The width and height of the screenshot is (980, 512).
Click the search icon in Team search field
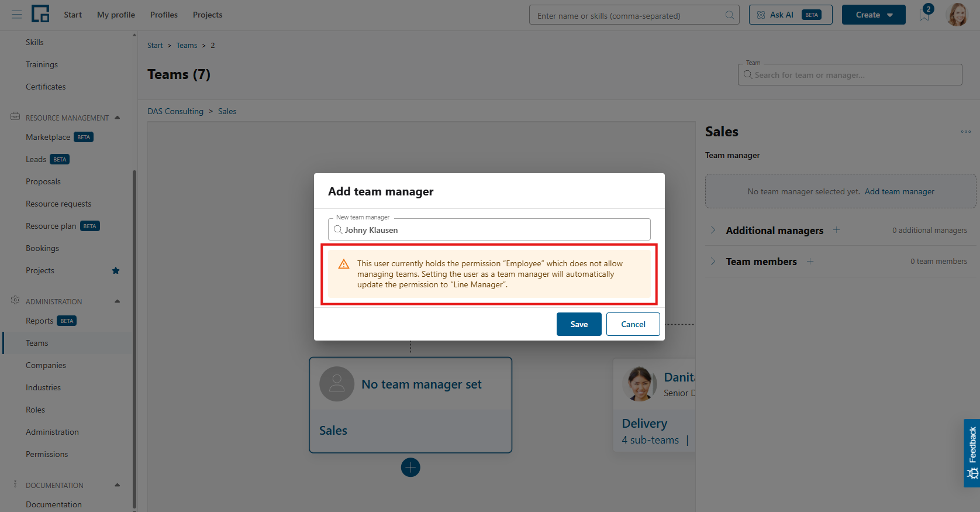(747, 75)
